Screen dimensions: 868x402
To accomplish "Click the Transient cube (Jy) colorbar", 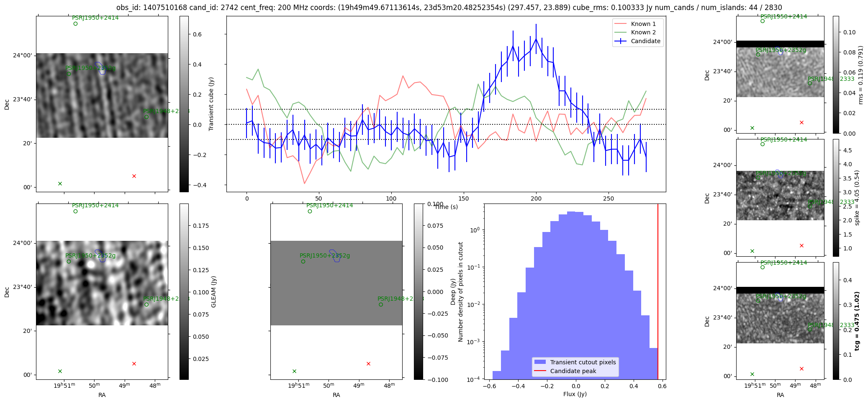I will tap(184, 104).
